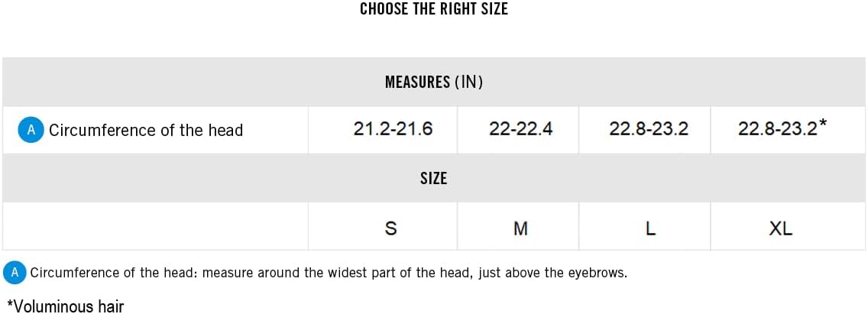Click the blue A icon in the table row
The height and width of the screenshot is (314, 868).
coord(31,130)
